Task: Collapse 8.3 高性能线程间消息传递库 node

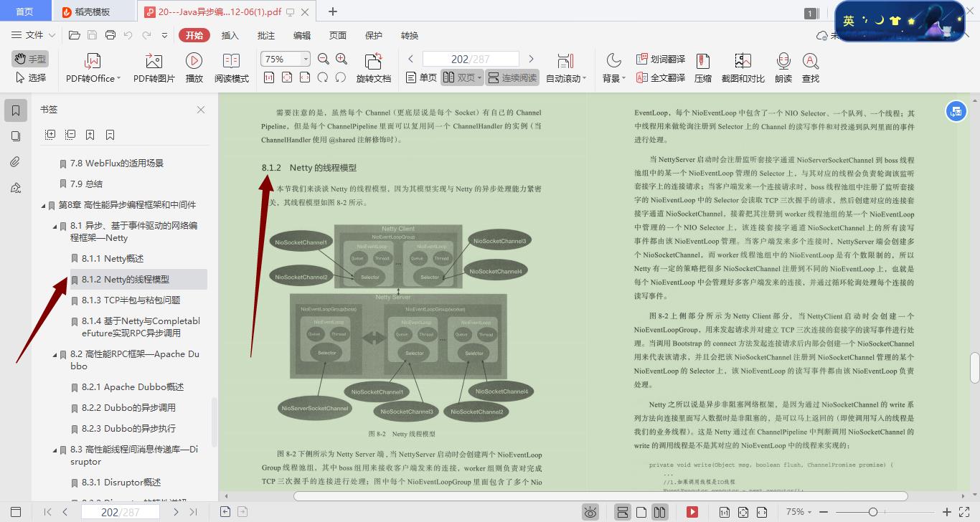Action: pyautogui.click(x=55, y=450)
